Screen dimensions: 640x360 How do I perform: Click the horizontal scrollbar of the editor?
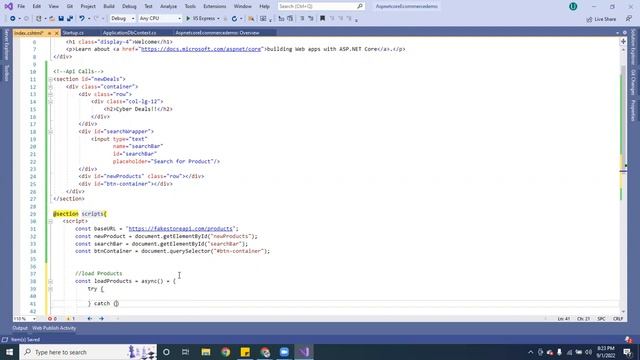(x=331, y=318)
